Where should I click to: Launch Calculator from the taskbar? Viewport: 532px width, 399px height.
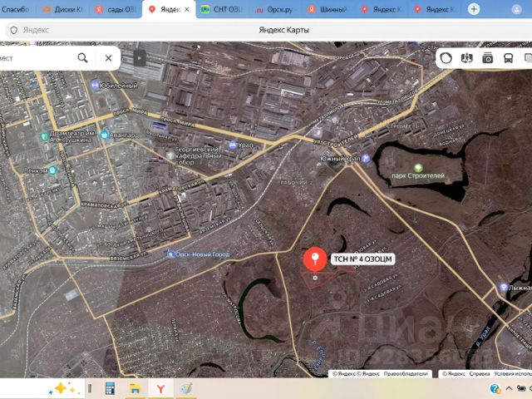110,388
